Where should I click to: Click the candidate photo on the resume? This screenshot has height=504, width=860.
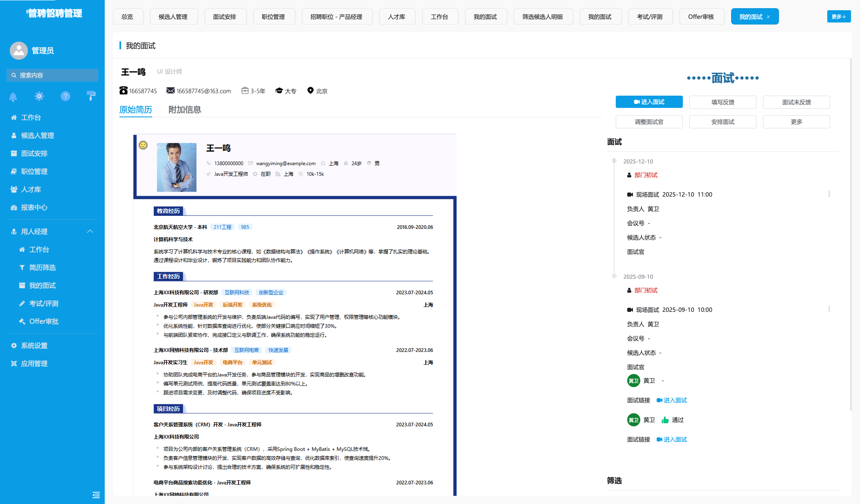tap(177, 167)
